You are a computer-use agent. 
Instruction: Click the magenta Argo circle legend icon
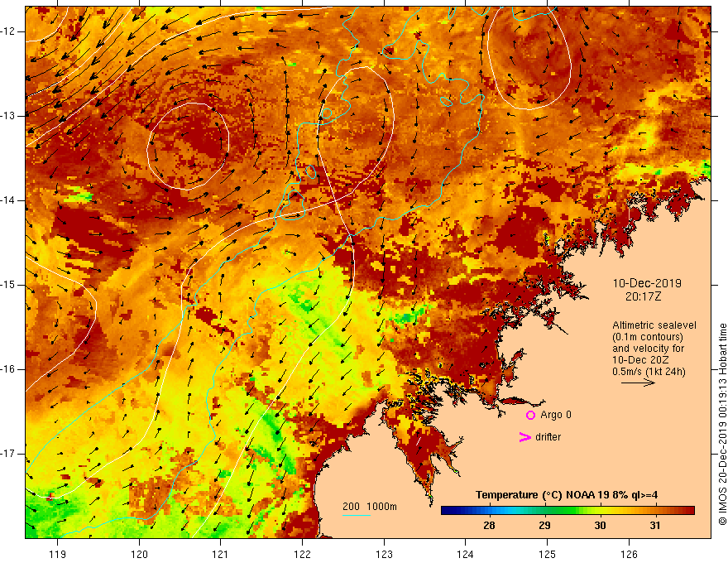tap(530, 416)
